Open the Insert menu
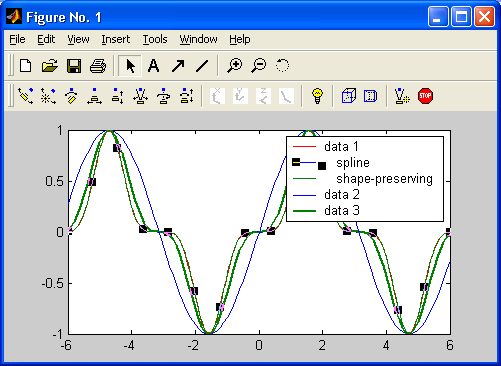Viewport: 501px width, 366px height. point(116,39)
